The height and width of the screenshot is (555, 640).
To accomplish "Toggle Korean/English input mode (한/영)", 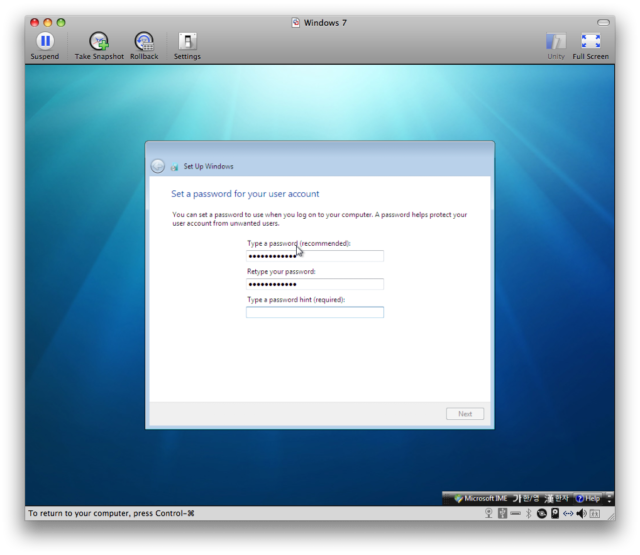I will coord(526,498).
